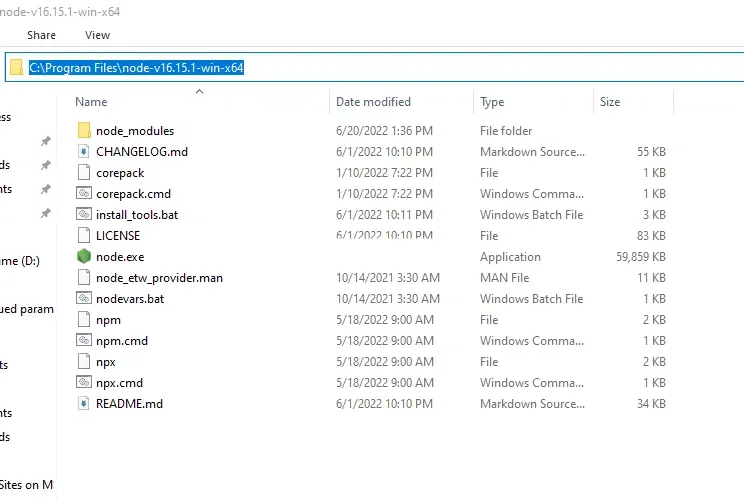Click the npm blank file icon
The height and width of the screenshot is (500, 744).
(84, 319)
